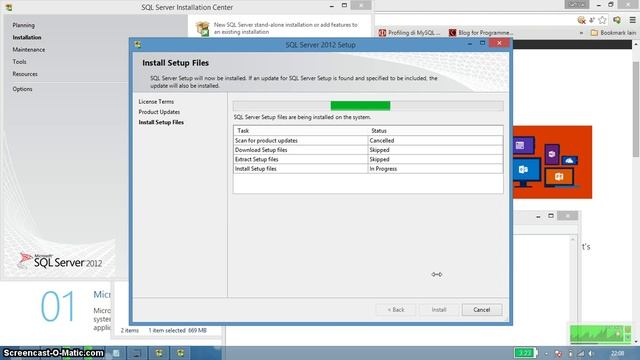Viewport: 640px width, 360px height.
Task: Click the 'Cancelled' status cell
Action: (436, 140)
